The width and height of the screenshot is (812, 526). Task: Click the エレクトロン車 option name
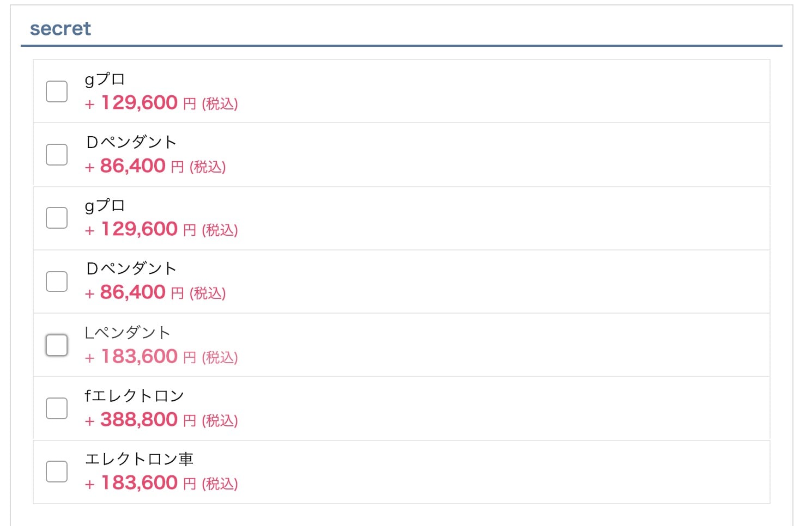[x=140, y=459]
